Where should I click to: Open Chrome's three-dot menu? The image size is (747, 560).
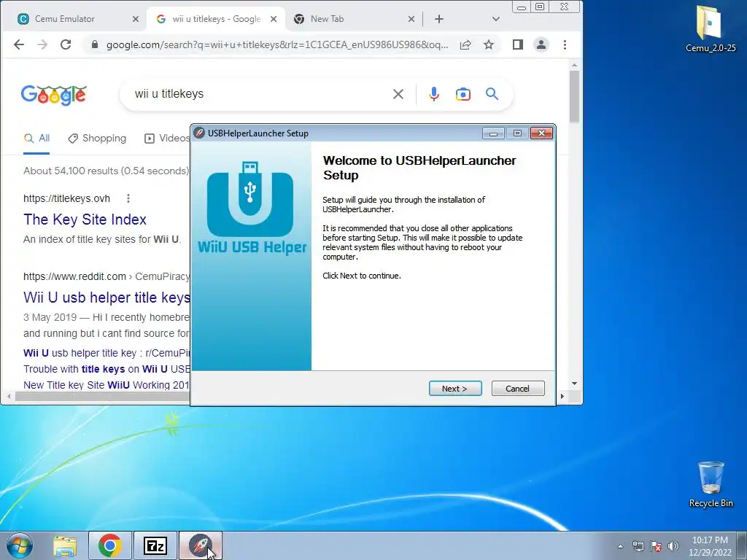565,44
